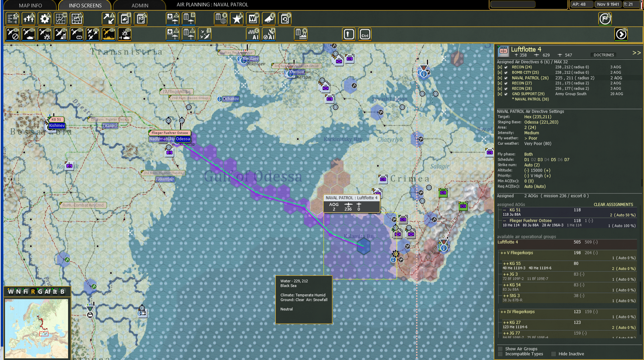Switch to the MAP INFO tab
Screen dimensions: 644x360
click(30, 5)
